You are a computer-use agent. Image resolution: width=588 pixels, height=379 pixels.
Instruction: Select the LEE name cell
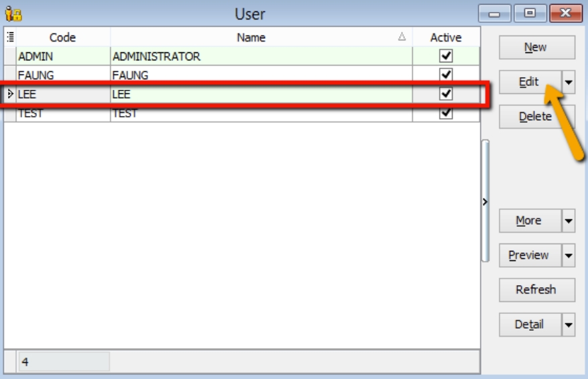261,94
